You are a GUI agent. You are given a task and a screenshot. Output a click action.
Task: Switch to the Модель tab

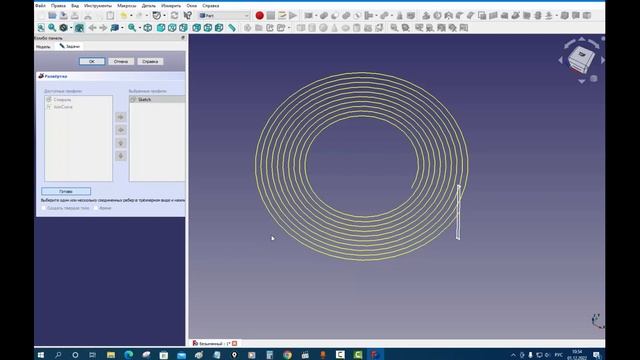click(43, 47)
